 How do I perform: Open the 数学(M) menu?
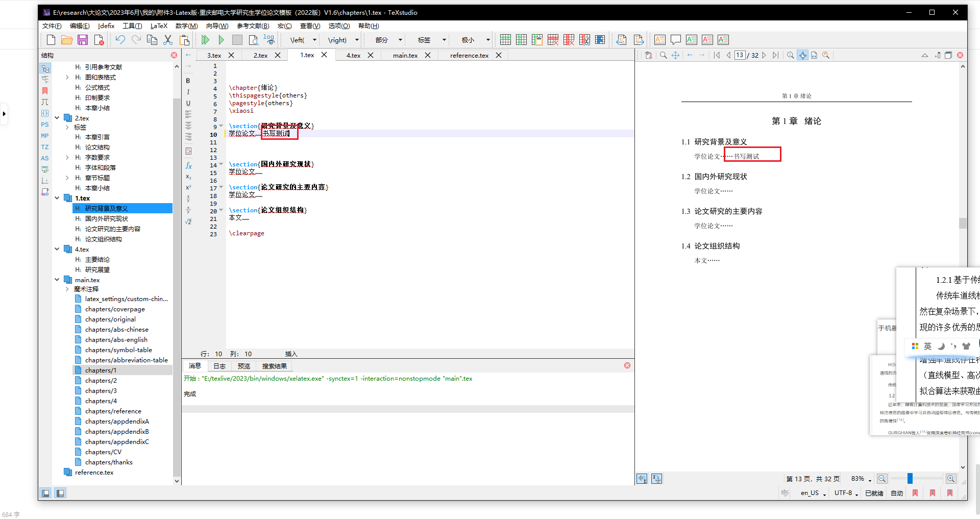pos(186,26)
